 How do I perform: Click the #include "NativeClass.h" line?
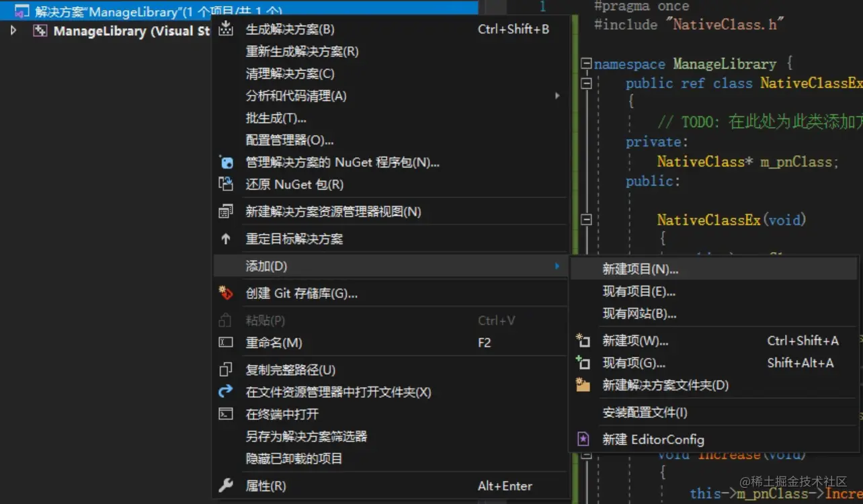tap(690, 25)
